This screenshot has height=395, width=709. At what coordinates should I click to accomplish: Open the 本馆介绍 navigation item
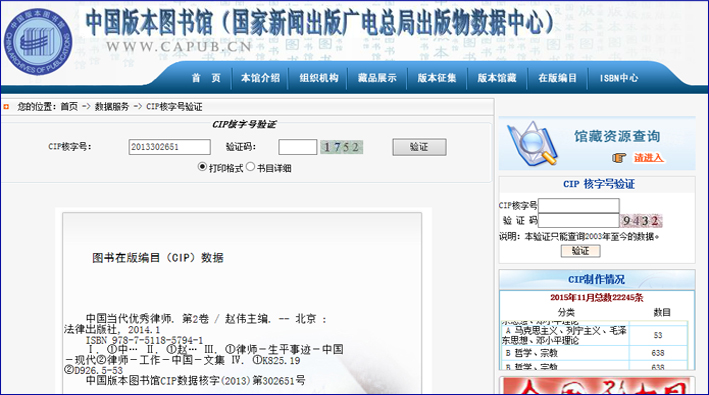(x=260, y=78)
